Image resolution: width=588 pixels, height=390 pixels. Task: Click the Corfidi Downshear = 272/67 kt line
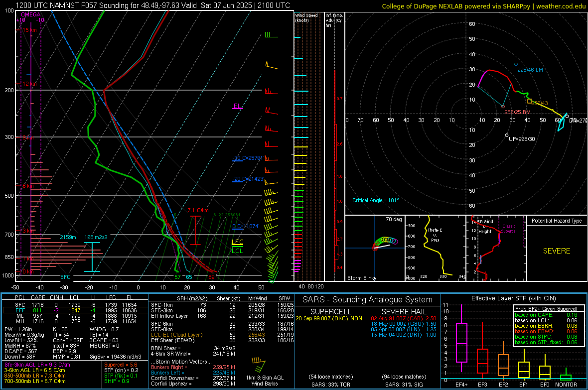[x=193, y=378]
